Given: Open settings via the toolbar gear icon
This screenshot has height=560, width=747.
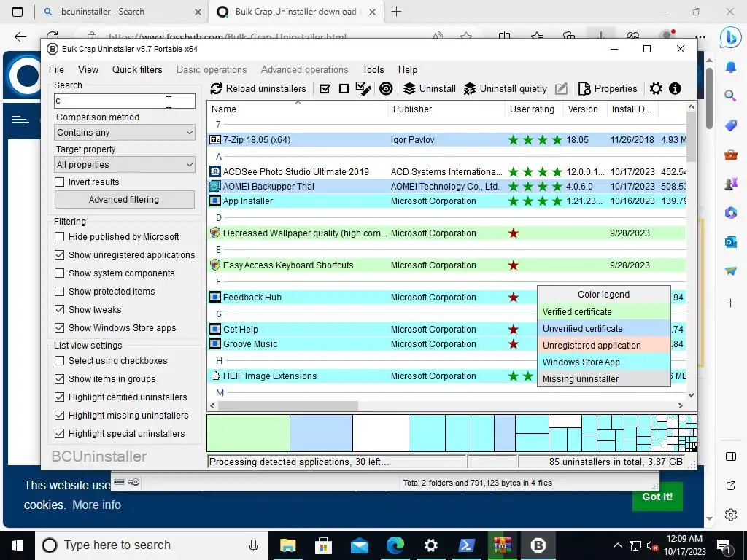Looking at the screenshot, I should click(x=656, y=88).
